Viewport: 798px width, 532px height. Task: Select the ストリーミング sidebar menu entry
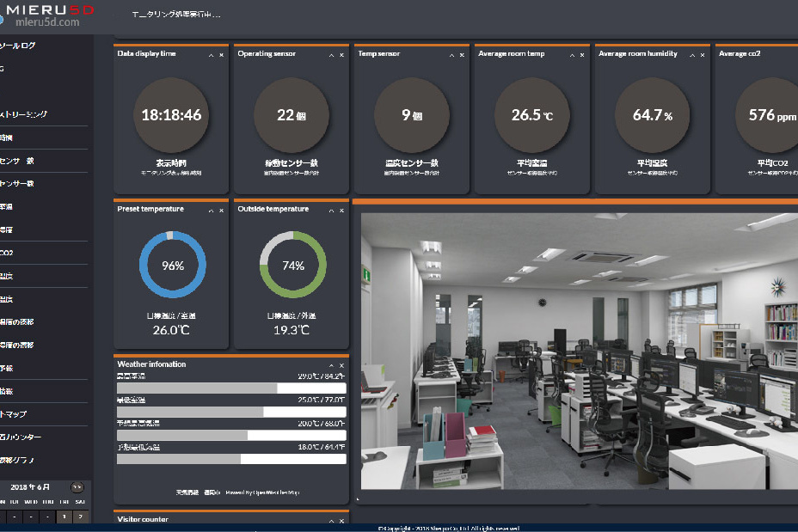coord(24,114)
